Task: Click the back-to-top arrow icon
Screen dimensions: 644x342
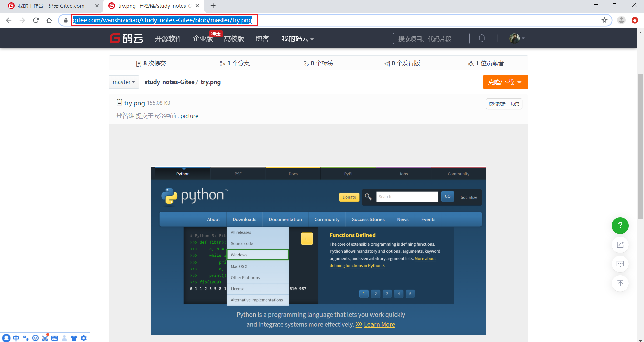Action: [x=620, y=283]
